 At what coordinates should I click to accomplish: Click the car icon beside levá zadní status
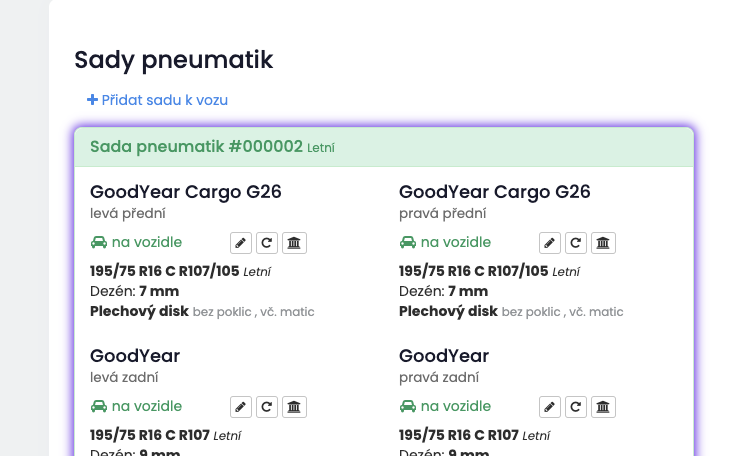tap(99, 406)
